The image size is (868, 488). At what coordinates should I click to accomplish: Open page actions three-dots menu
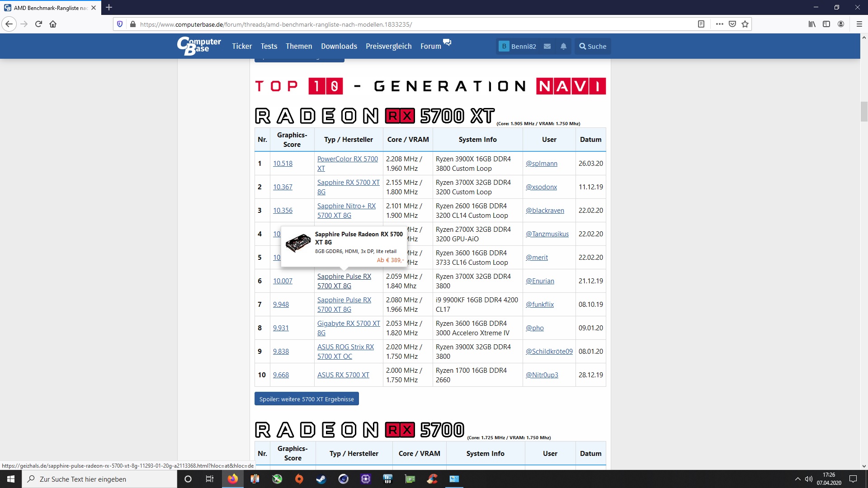point(720,24)
